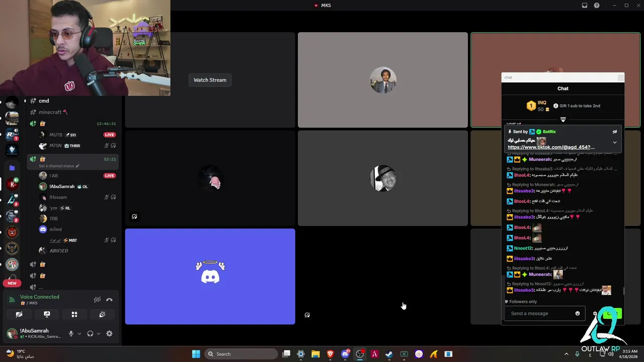Open the Discord soundboard
This screenshot has width=644, height=362.
[x=102, y=314]
